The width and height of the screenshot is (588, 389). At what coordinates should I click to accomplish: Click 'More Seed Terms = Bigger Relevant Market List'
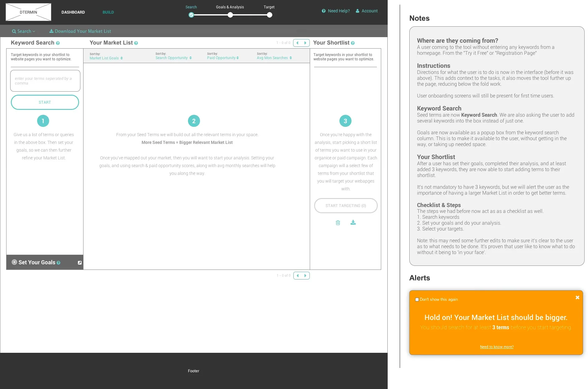(x=187, y=142)
